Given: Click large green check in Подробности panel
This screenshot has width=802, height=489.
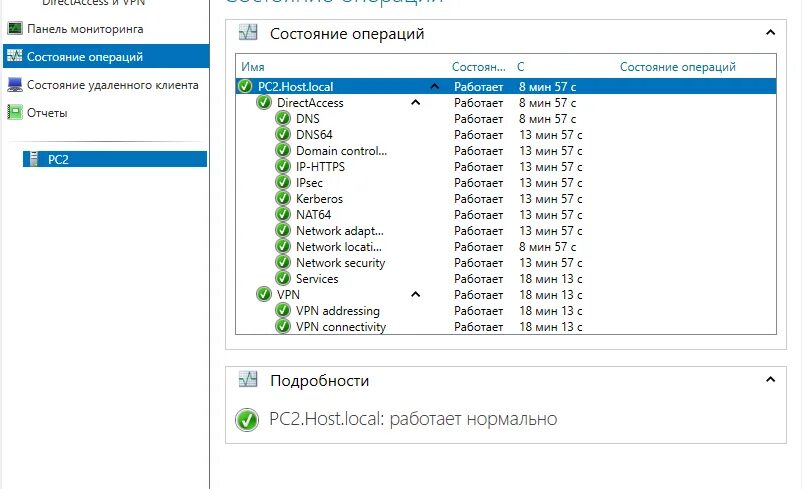Looking at the screenshot, I should click(247, 419).
